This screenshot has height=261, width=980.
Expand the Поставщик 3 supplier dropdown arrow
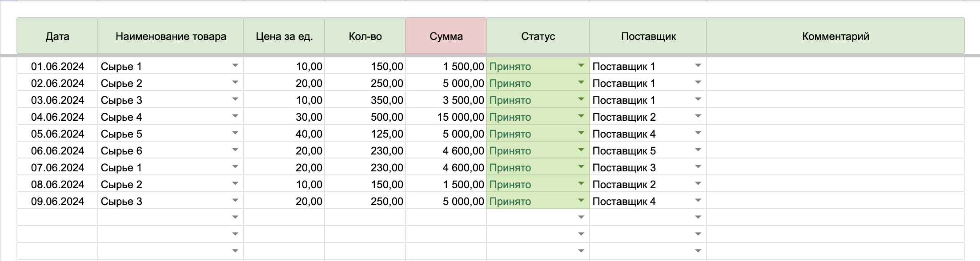[x=698, y=167]
